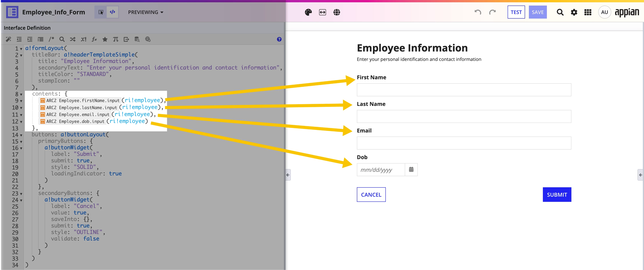Click the shuffle arrows icon in editor toolbar

click(x=73, y=39)
